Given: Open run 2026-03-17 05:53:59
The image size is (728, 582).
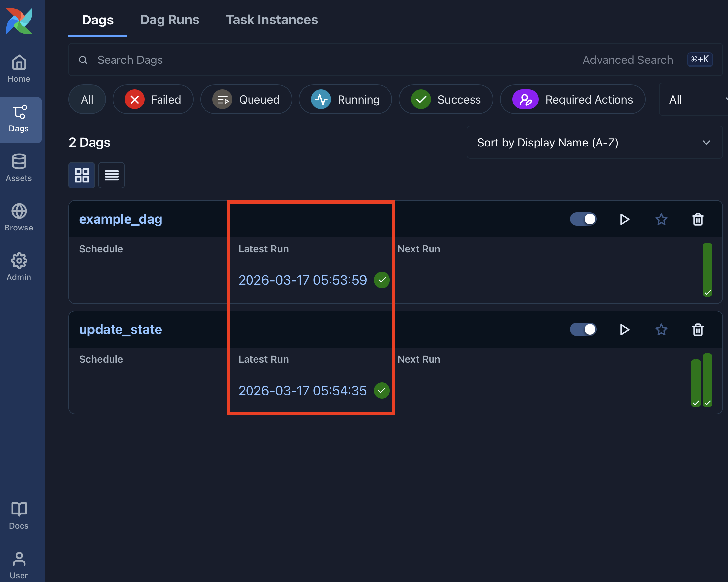Looking at the screenshot, I should (x=302, y=280).
